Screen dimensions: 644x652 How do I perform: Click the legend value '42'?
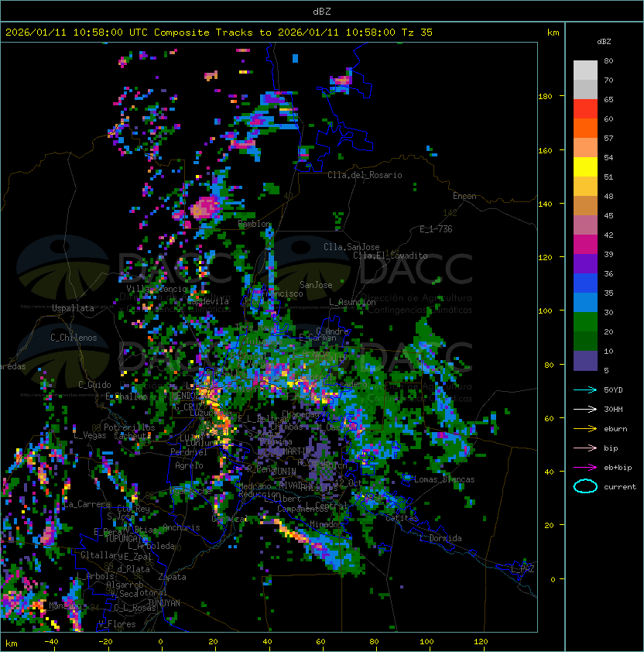608,235
